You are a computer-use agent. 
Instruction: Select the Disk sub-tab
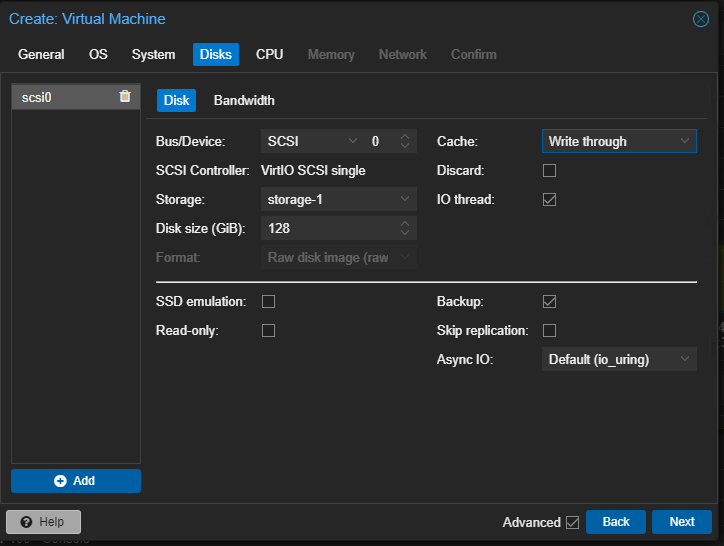[x=176, y=100]
